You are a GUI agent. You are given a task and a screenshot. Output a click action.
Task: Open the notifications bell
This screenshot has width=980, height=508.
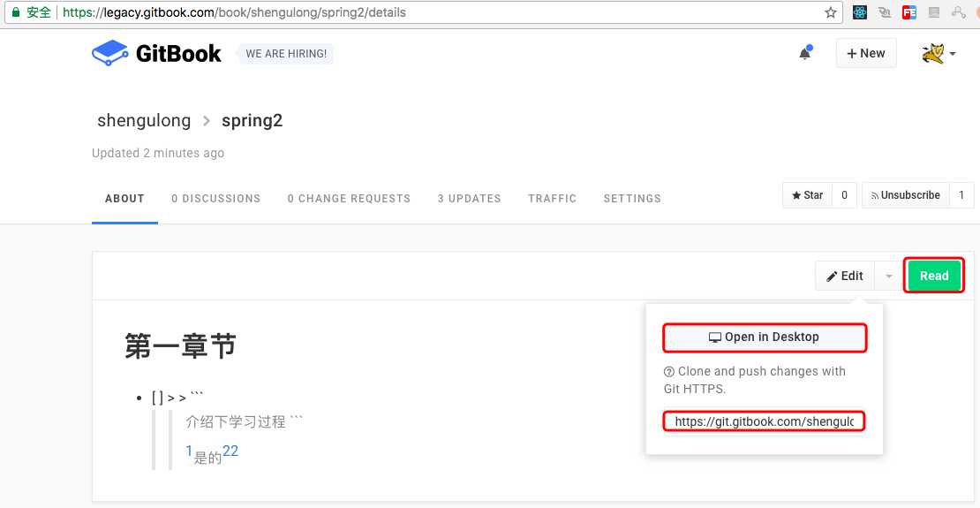805,53
